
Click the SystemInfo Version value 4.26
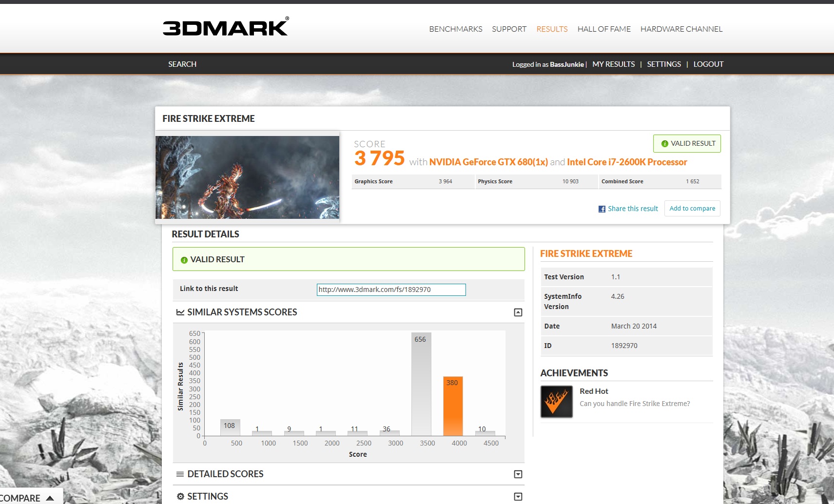pos(618,296)
